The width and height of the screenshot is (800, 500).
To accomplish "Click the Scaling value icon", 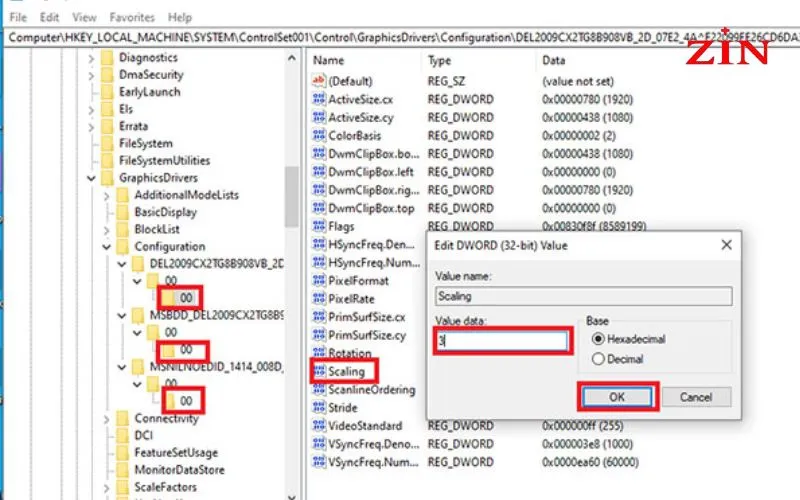I will [x=319, y=371].
